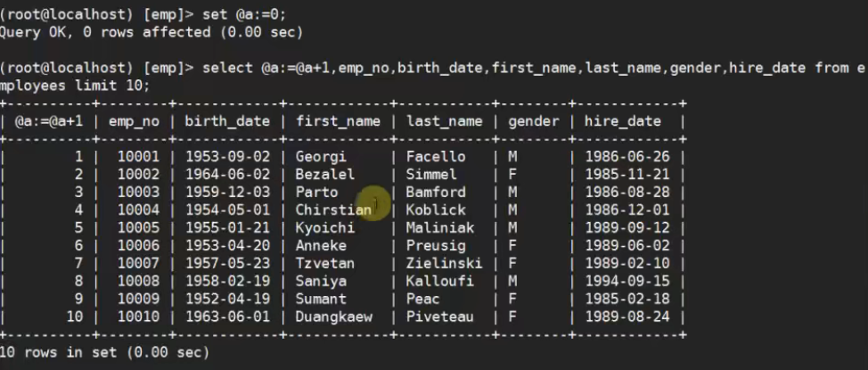The width and height of the screenshot is (868, 370).
Task: Click last name 'Preusig'
Action: coord(436,246)
